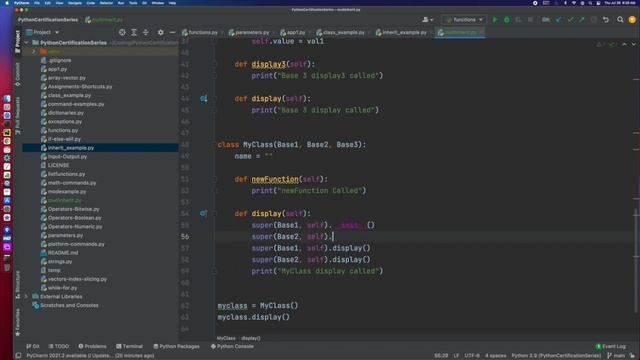Fold the MyClass display method on line 54
This screenshot has height=360, width=640.
[214, 213]
